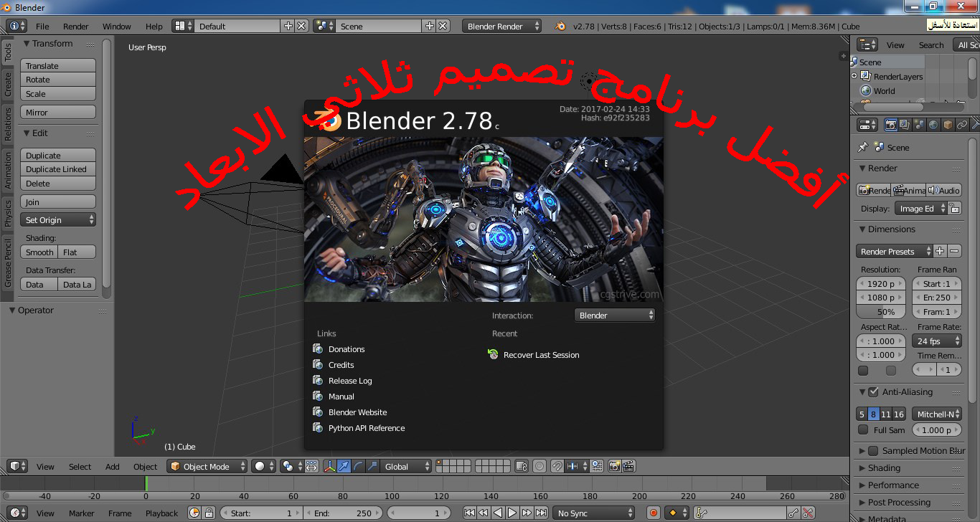Open the Interaction Blender preset dropdown
This screenshot has height=522, width=980.
(x=615, y=315)
